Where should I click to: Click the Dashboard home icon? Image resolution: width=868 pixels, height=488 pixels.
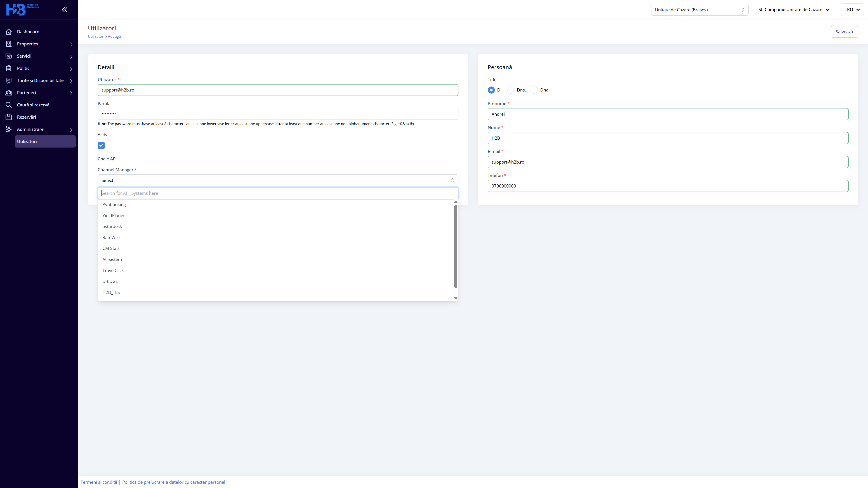pyautogui.click(x=9, y=32)
